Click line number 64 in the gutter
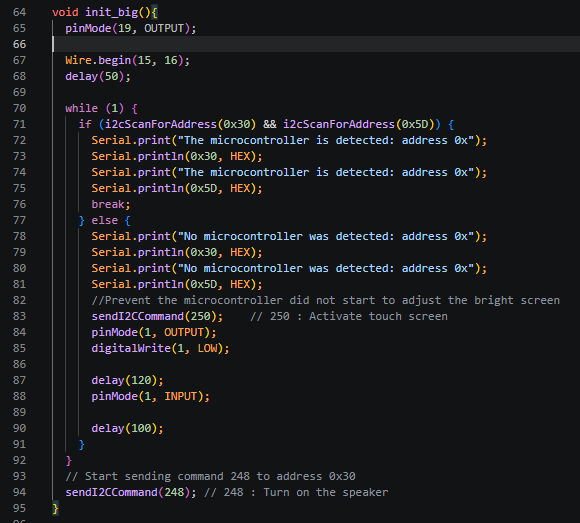 19,12
